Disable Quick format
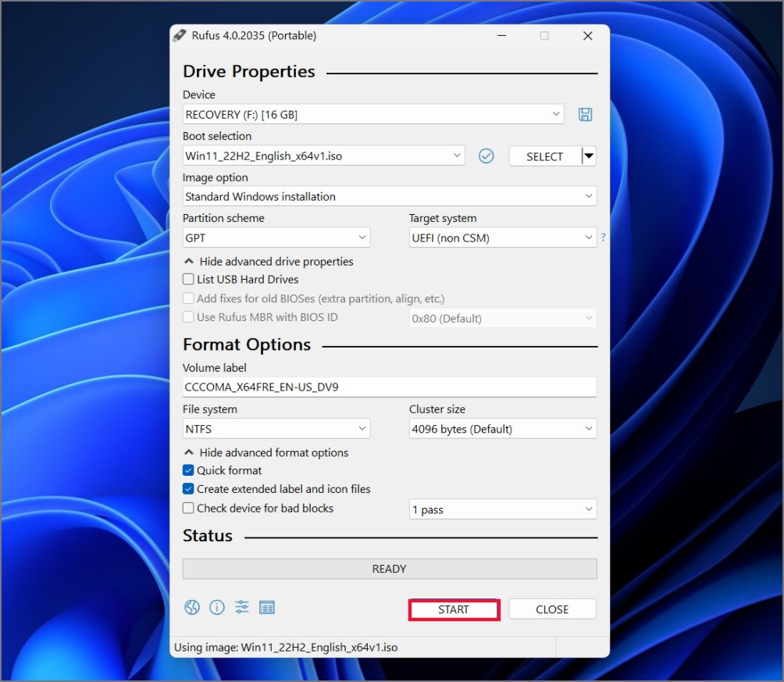The height and width of the screenshot is (682, 784). tap(187, 470)
